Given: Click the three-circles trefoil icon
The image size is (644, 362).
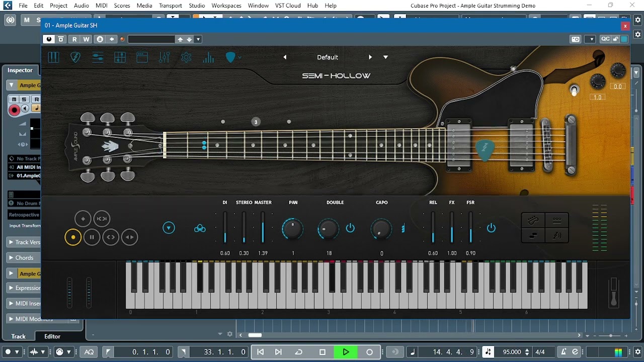Looking at the screenshot, I should [x=200, y=228].
